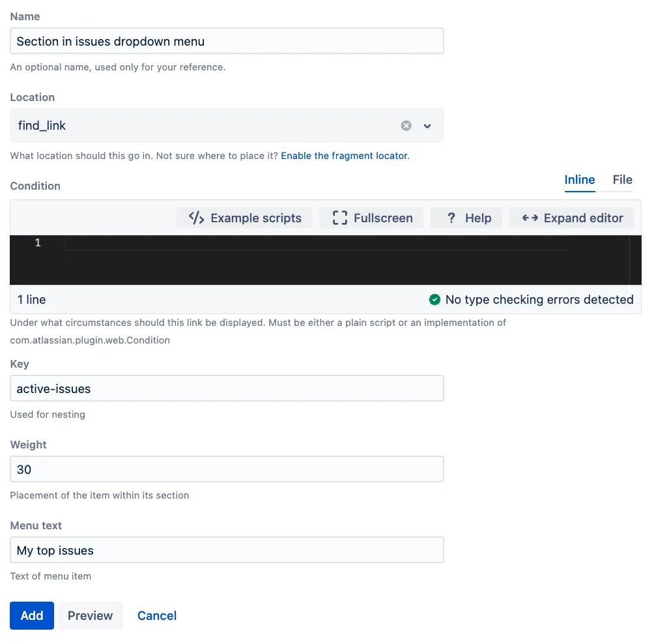Screen dimensions: 654x644
Task: Clear the find_link location selection
Action: pos(406,126)
